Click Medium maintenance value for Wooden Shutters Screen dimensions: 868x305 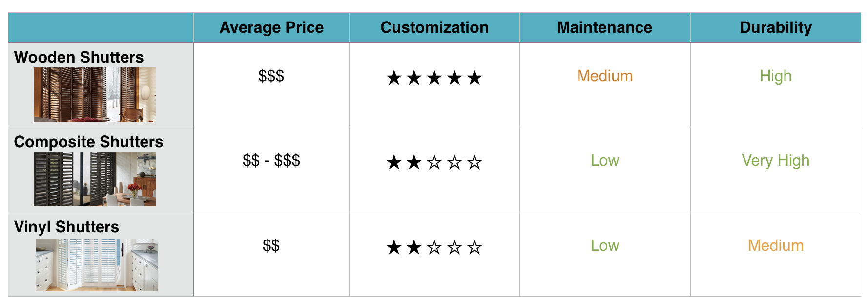coord(605,76)
